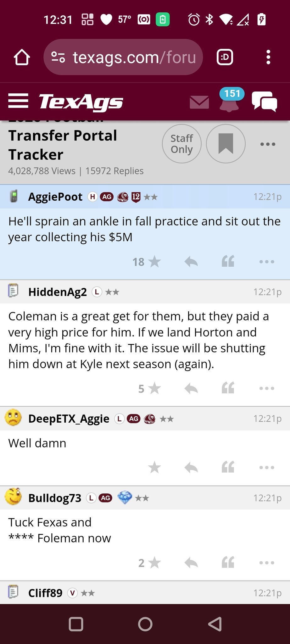Open Chrome's three-dot overflow menu

pos(268,57)
